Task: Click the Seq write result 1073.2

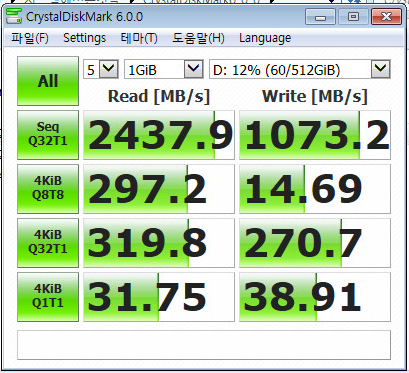Action: (315, 135)
